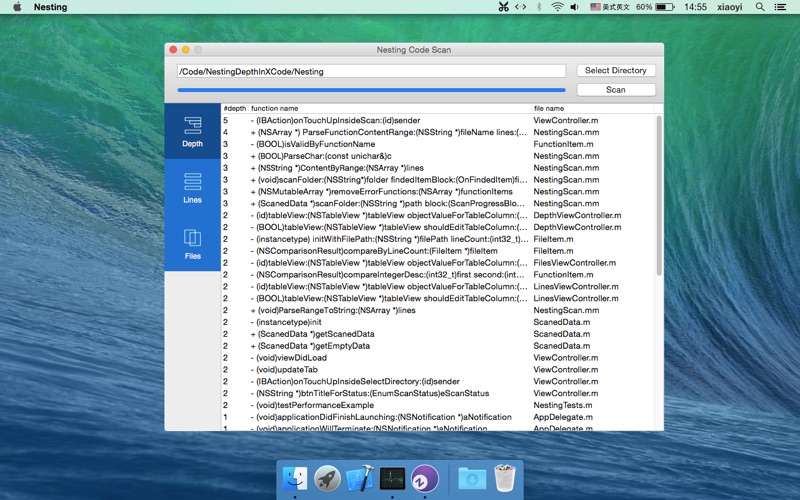Image resolution: width=800 pixels, height=500 pixels.
Task: Select row ParseRangeToString:(NSArray *)lines
Action: (x=438, y=310)
